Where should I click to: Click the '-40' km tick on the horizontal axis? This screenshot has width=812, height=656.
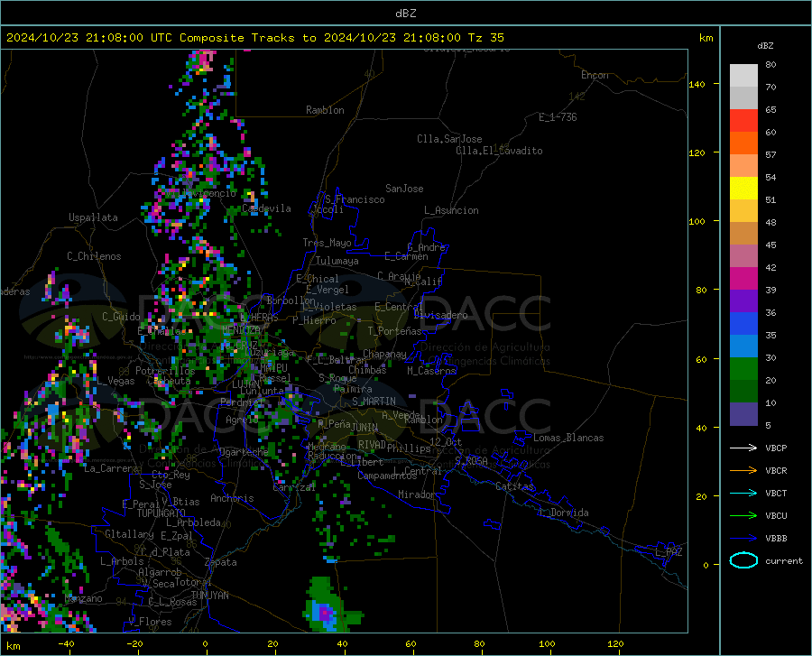click(66, 644)
